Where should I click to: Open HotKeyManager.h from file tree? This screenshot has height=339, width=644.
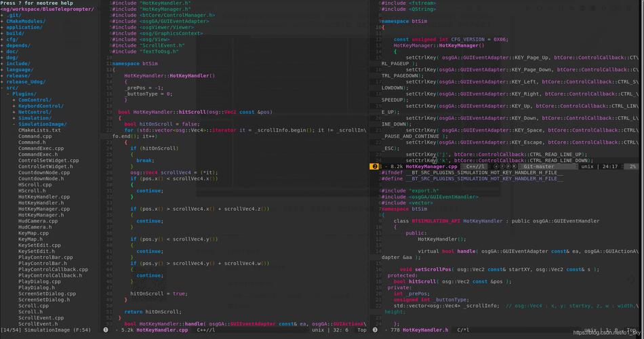[x=41, y=215]
